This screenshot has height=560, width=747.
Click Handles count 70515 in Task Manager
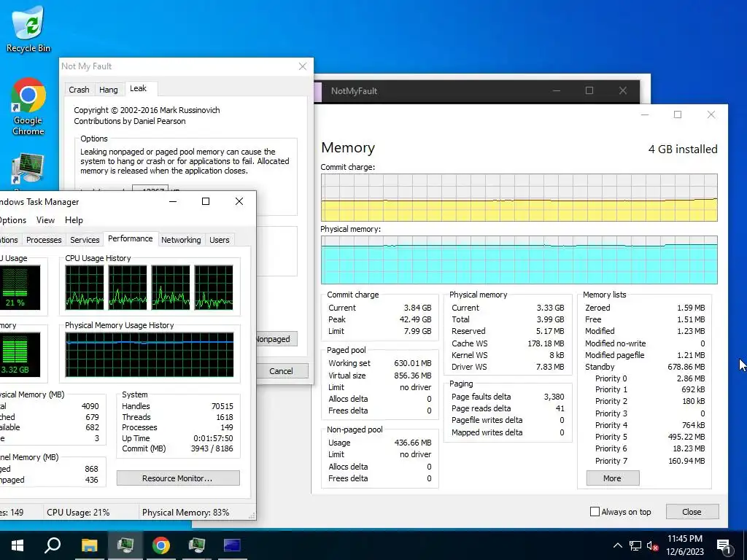click(222, 406)
